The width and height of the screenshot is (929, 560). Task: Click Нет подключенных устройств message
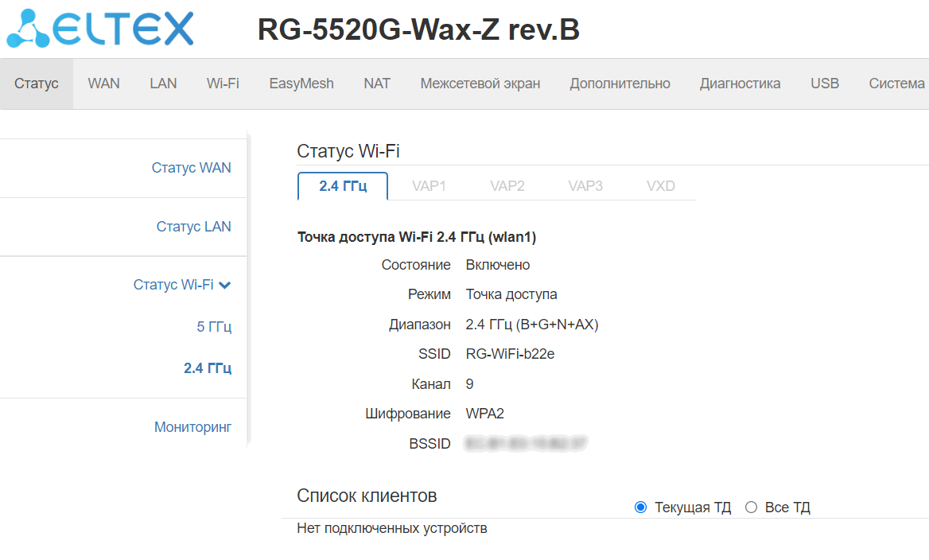391,528
